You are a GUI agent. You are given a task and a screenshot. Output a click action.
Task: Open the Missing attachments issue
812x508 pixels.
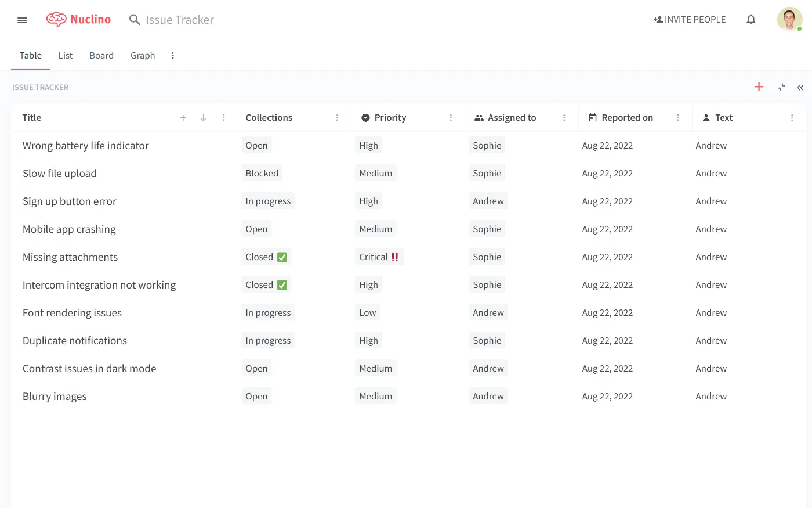pos(70,257)
